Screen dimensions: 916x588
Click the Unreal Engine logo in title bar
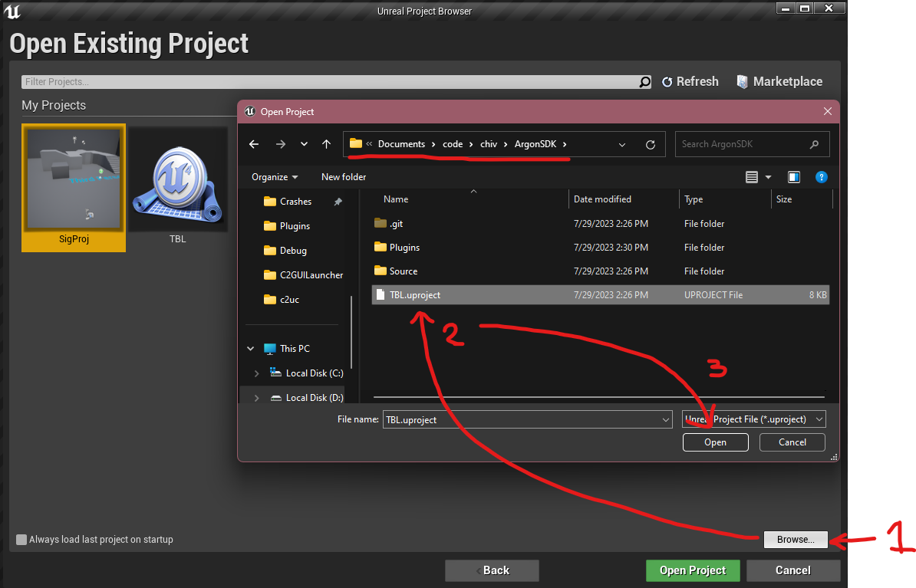click(12, 11)
